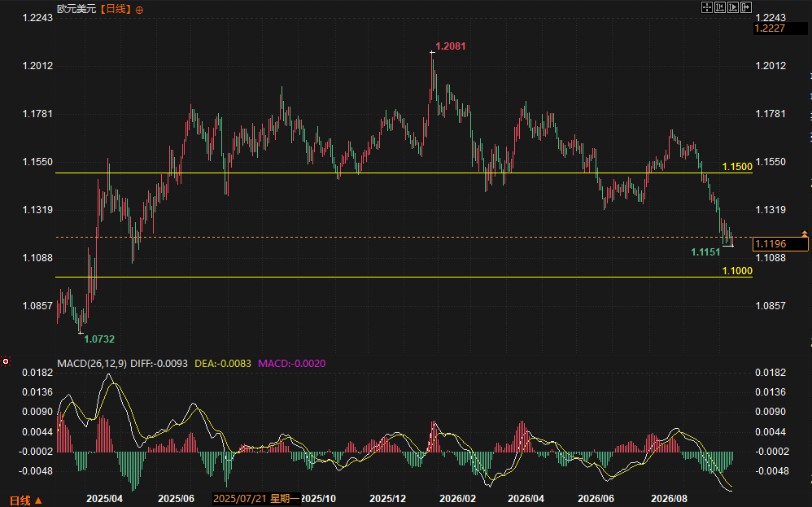Click the 2025/04 date axis label
This screenshot has width=812, height=507.
click(105, 499)
